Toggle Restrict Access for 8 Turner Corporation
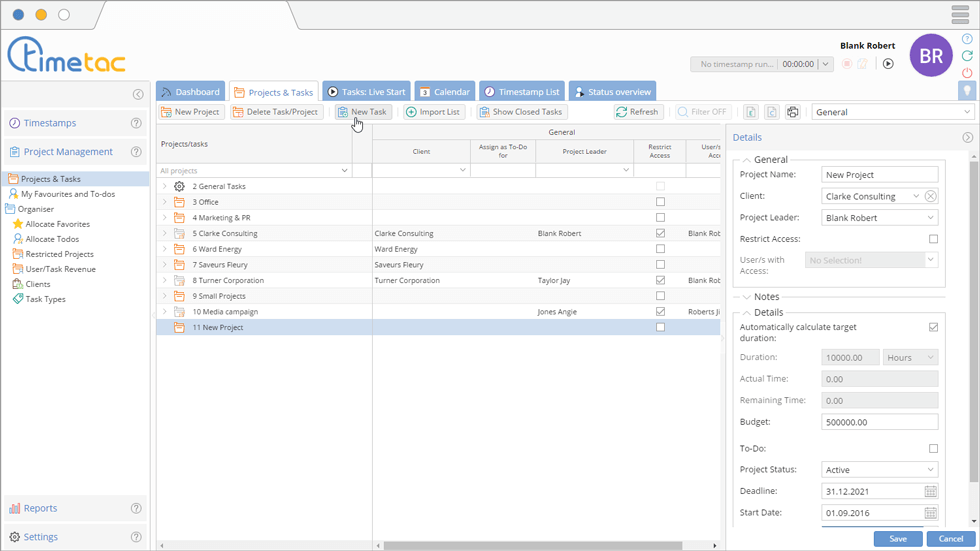Viewport: 980px width, 551px height. (x=660, y=280)
